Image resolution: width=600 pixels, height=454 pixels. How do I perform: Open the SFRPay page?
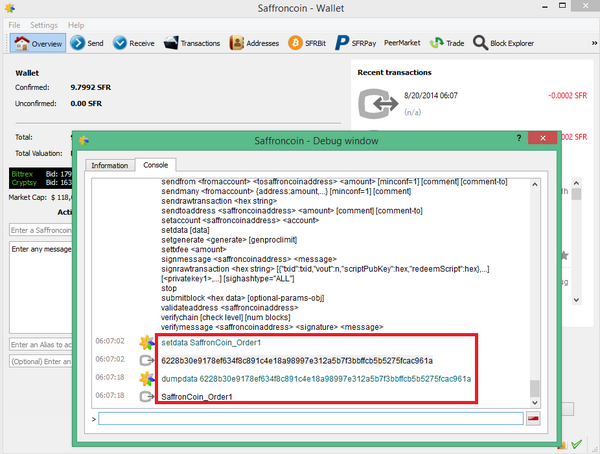[355, 43]
